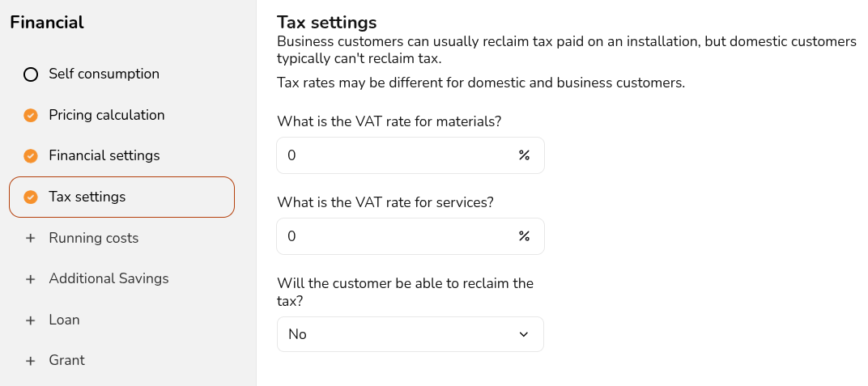Click the plus icon beside Grant
Screen dimensions: 868x386
coord(31,361)
